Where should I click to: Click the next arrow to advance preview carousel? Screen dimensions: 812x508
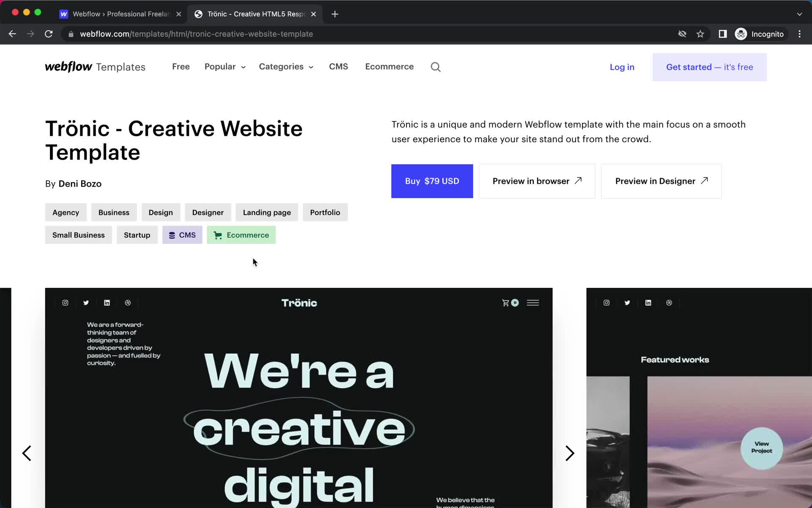pos(570,453)
